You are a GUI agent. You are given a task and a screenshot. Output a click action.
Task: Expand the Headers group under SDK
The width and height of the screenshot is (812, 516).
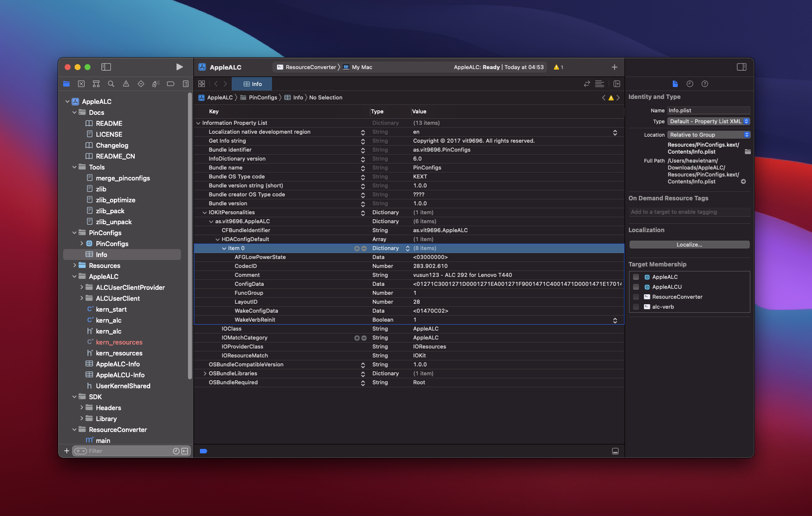82,408
